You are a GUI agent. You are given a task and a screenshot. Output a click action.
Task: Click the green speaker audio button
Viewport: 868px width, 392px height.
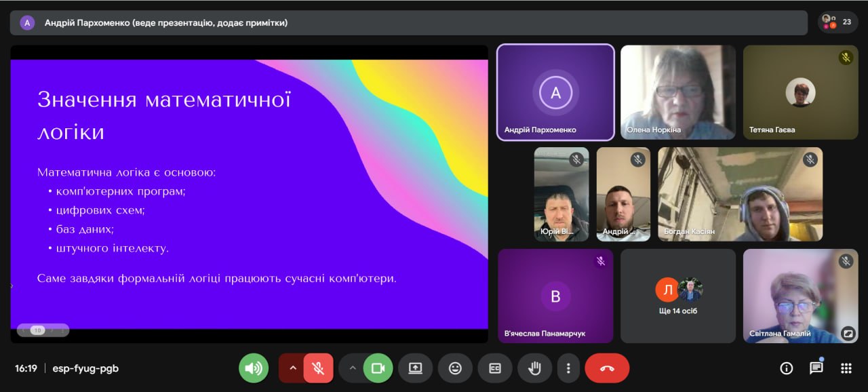(254, 368)
